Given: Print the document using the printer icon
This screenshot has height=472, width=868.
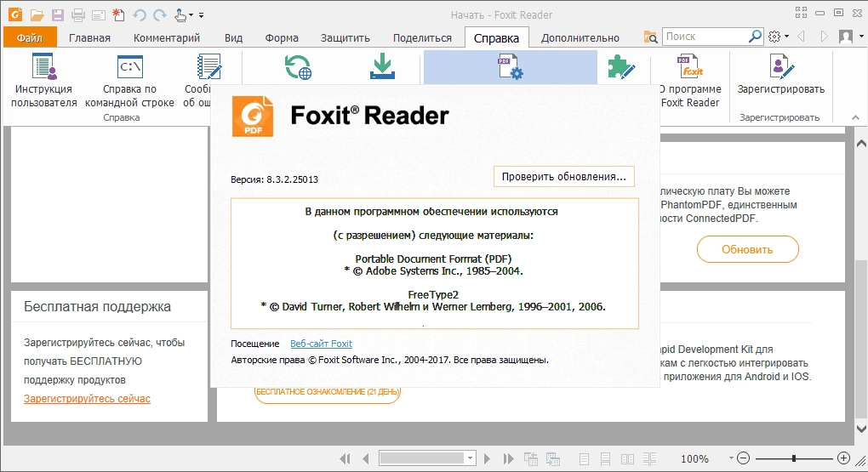Looking at the screenshot, I should click(78, 15).
